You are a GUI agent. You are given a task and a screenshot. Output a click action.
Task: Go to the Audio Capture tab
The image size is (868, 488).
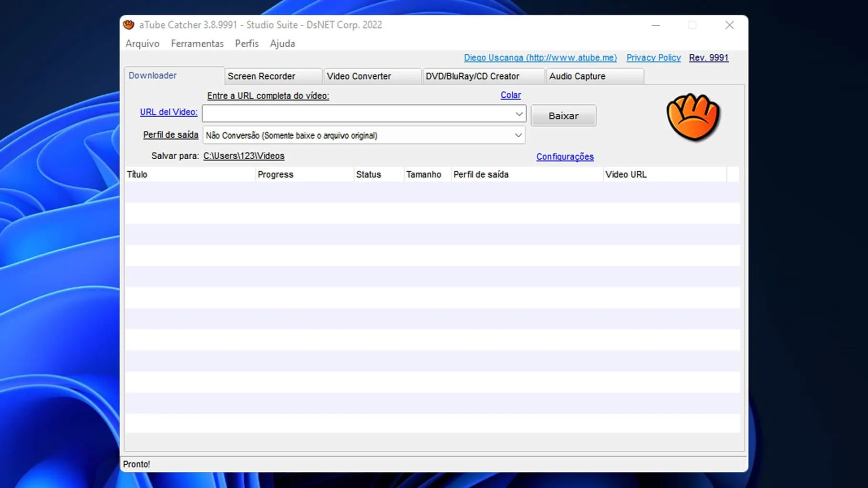pos(577,76)
